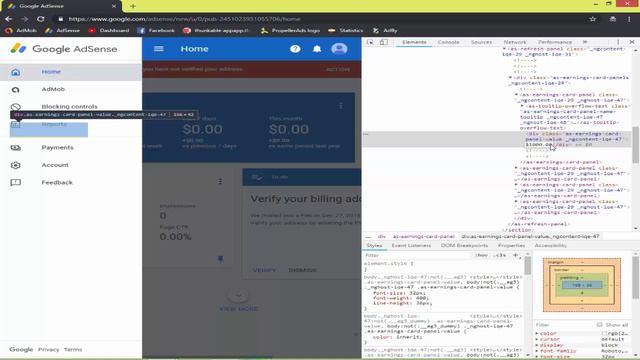Screen dimensions: 640x360
Task: Click DISMISS on the billing address card
Action: pyautogui.click(x=302, y=270)
